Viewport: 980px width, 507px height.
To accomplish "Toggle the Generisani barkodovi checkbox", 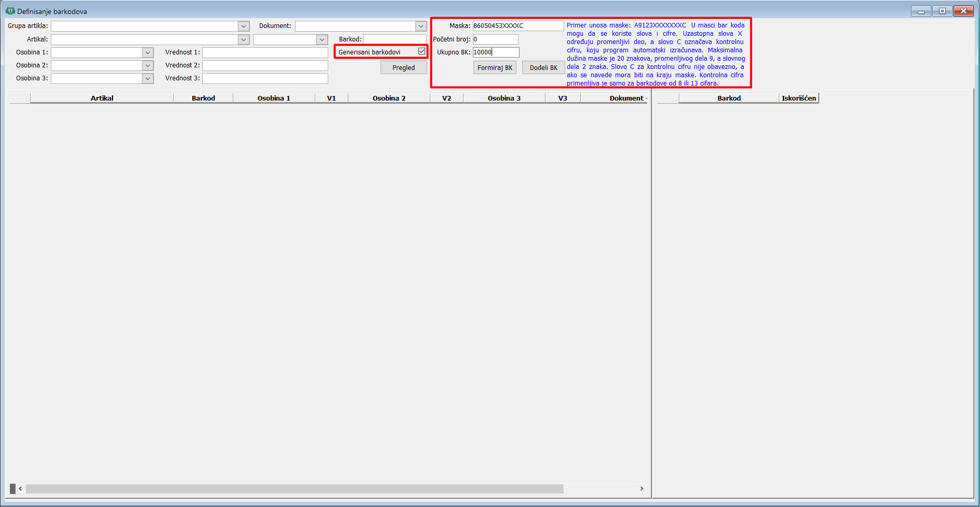I will [422, 51].
